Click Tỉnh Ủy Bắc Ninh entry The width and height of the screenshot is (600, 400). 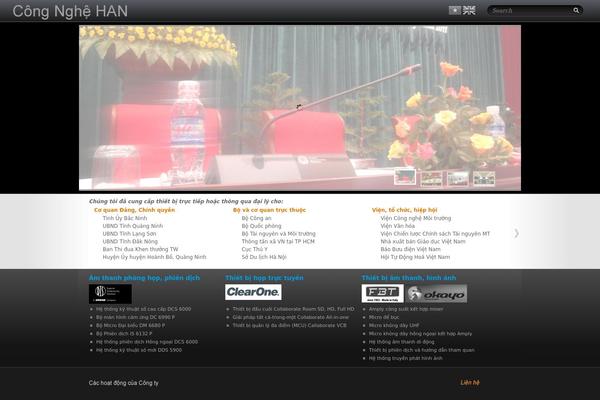[x=125, y=218]
